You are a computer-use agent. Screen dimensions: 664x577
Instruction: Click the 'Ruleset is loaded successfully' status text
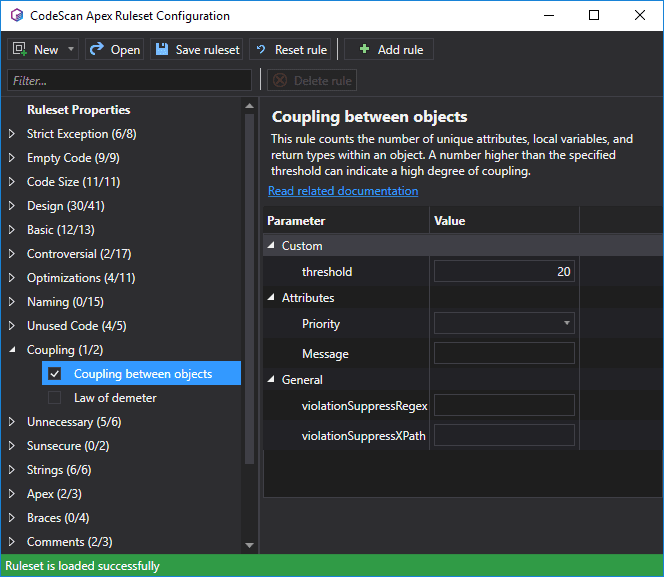(83, 566)
